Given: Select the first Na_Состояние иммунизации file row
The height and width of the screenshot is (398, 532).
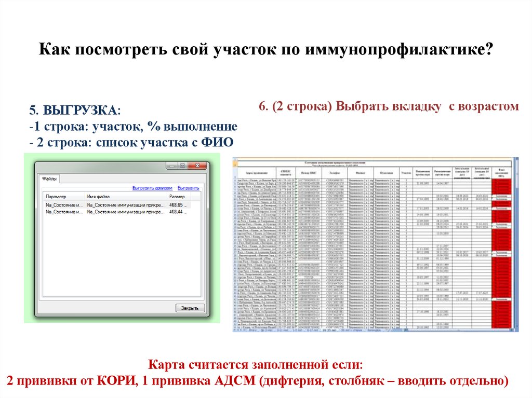Looking at the screenshot, I should tap(104, 204).
